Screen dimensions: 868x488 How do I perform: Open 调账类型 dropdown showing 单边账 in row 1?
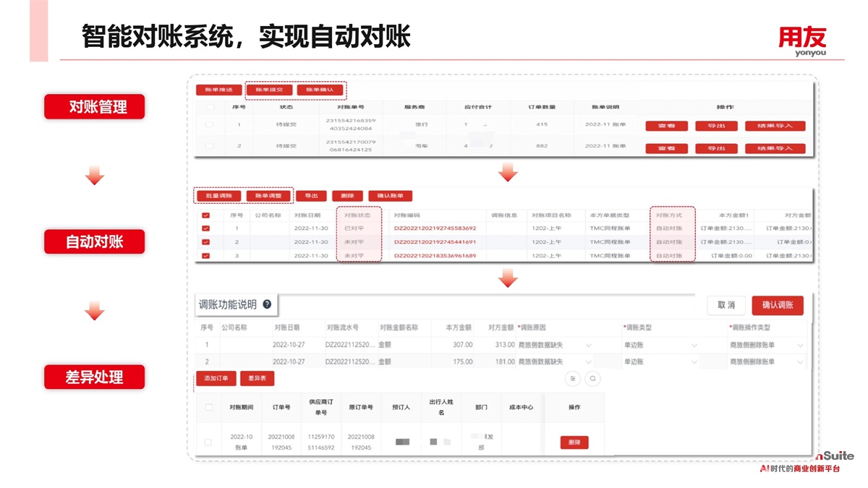[694, 346]
